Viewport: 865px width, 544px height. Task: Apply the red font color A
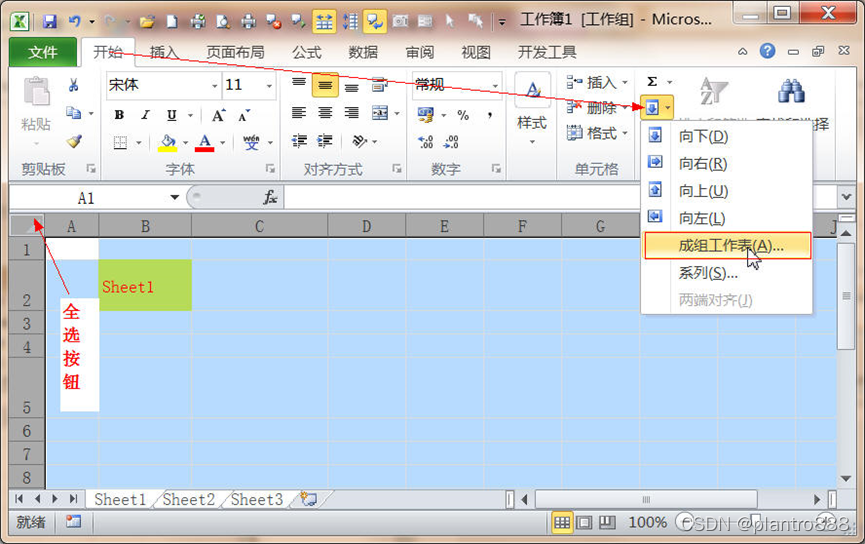(x=205, y=142)
